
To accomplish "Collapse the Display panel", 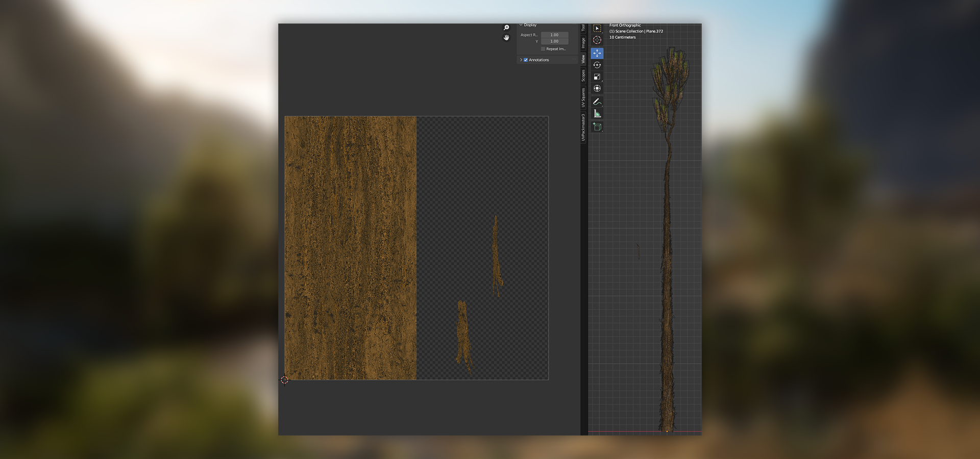I will point(521,25).
